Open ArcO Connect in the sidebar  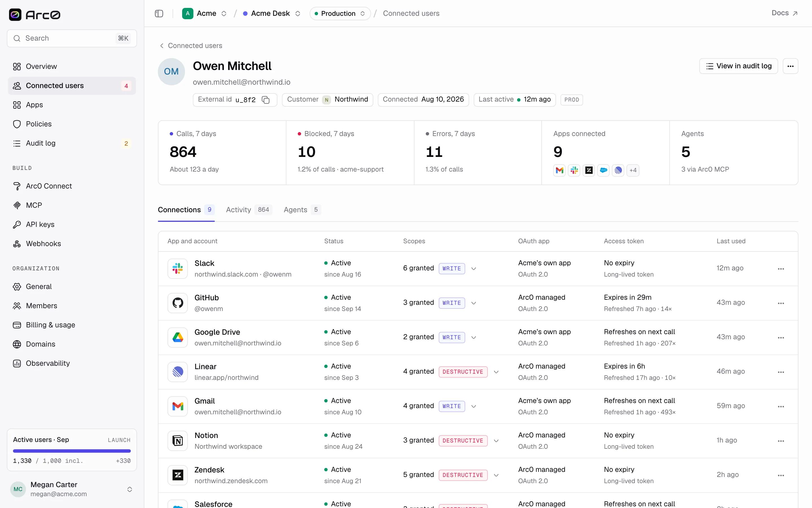[x=72, y=186]
